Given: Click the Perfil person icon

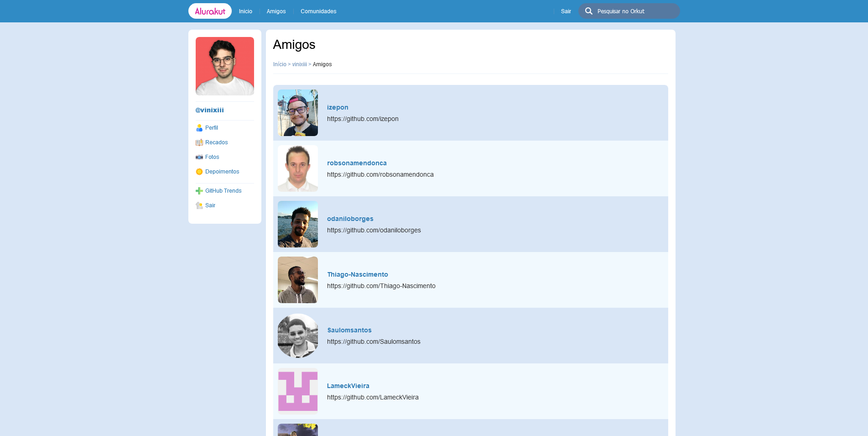Looking at the screenshot, I should click(x=199, y=128).
